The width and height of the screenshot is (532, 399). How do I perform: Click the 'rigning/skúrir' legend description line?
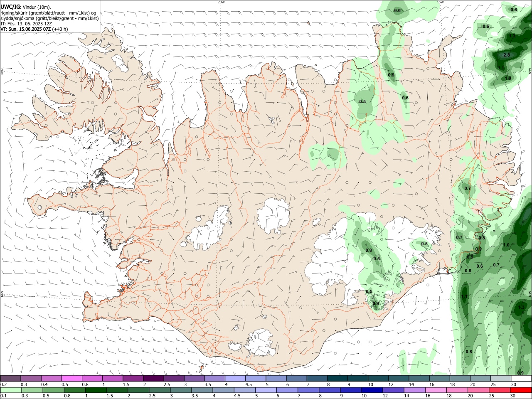pos(48,13)
